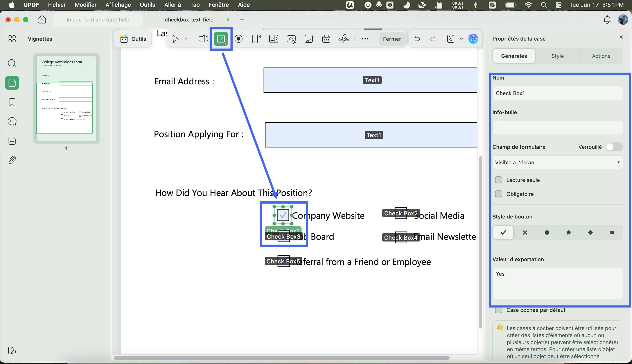Switch to the Style tab

point(557,56)
